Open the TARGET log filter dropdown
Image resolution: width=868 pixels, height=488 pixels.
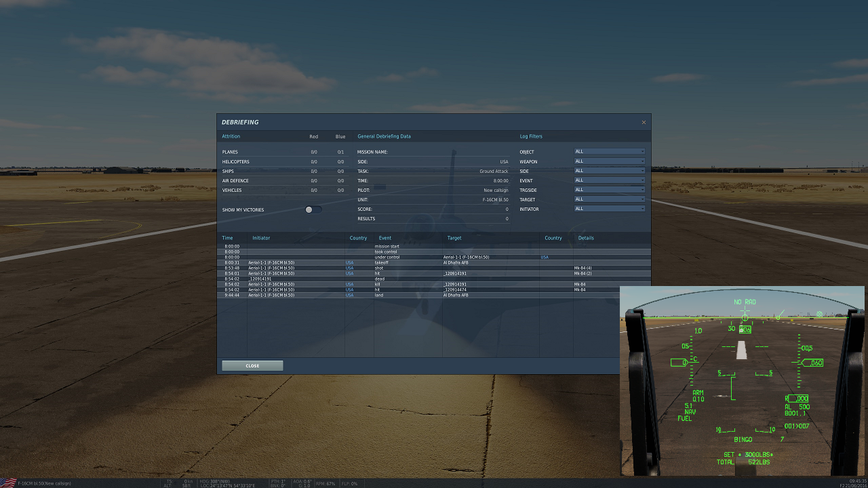click(x=610, y=199)
